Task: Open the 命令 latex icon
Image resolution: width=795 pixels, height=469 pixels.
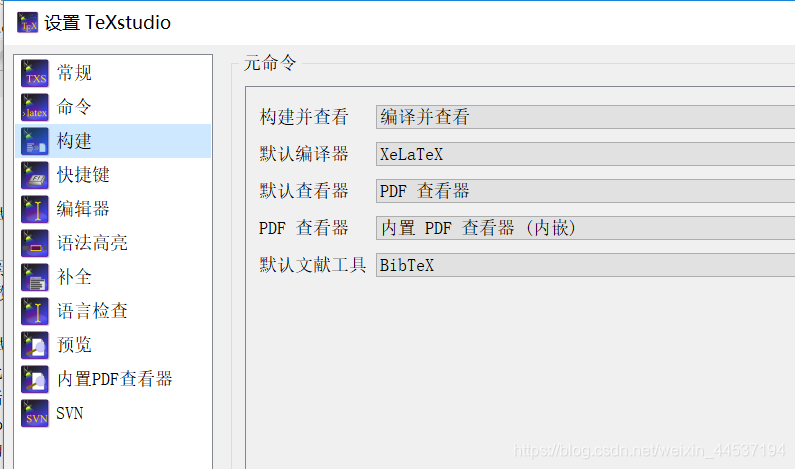Action: (35, 107)
